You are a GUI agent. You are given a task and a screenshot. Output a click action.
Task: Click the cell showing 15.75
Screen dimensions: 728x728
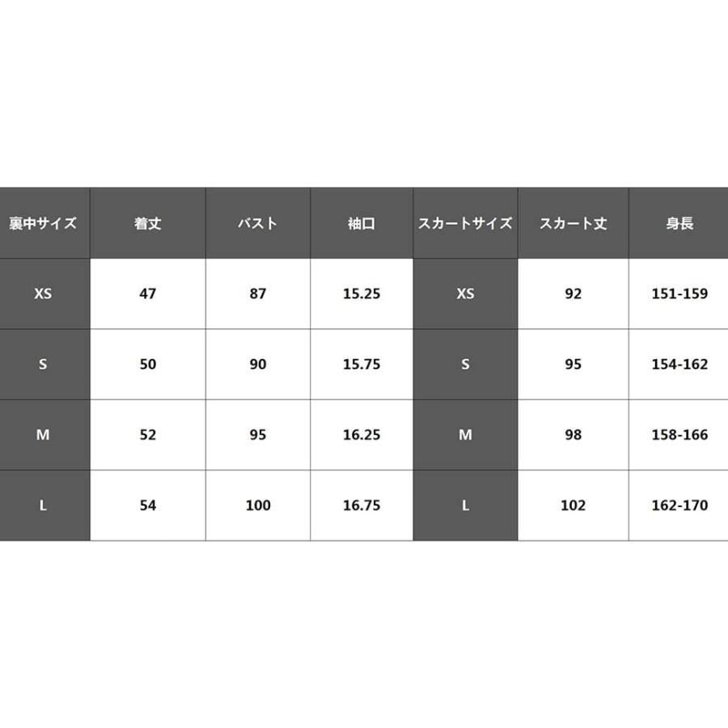point(362,364)
